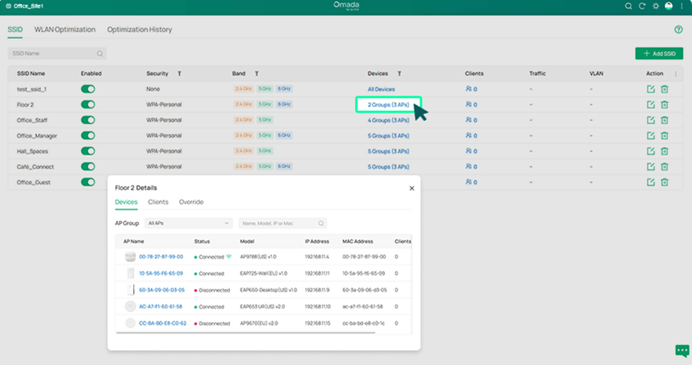
Task: Switch to the Optimization History tab
Action: pyautogui.click(x=139, y=30)
